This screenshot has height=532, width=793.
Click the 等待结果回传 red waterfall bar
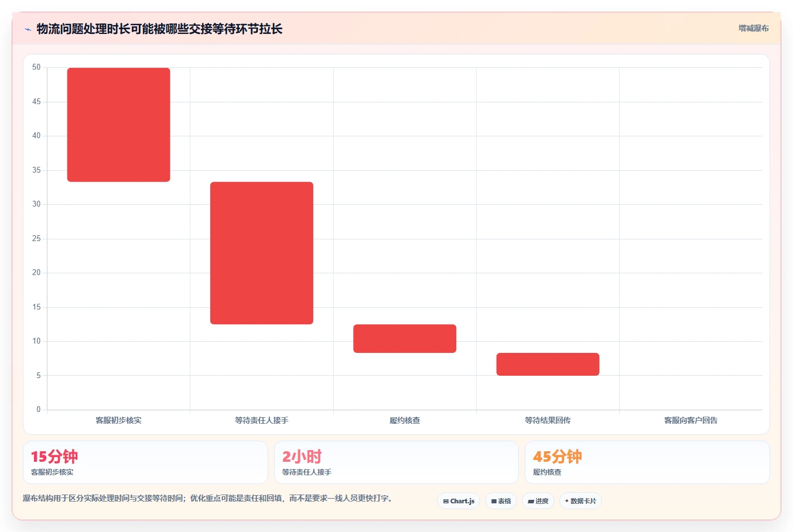548,364
